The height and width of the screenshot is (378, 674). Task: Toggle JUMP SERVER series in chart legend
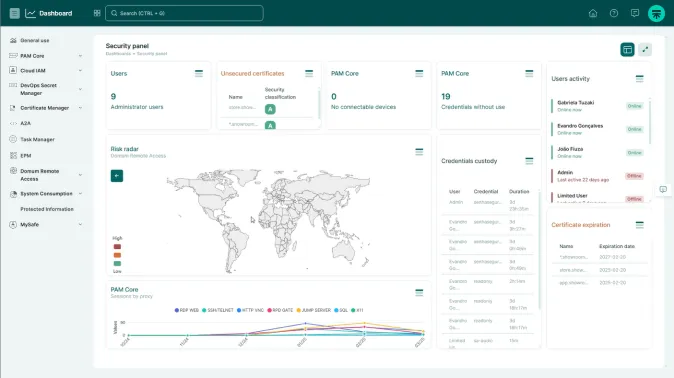313,310
